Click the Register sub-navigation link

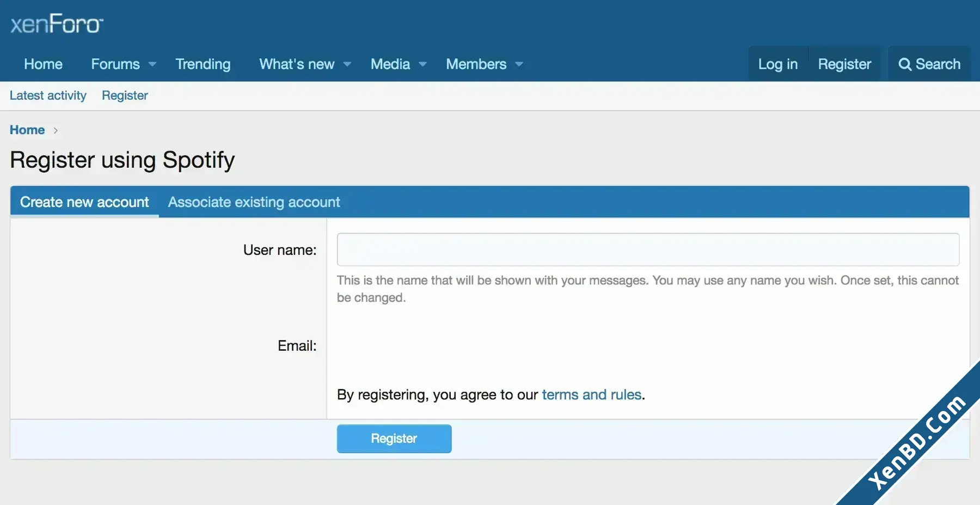click(125, 96)
